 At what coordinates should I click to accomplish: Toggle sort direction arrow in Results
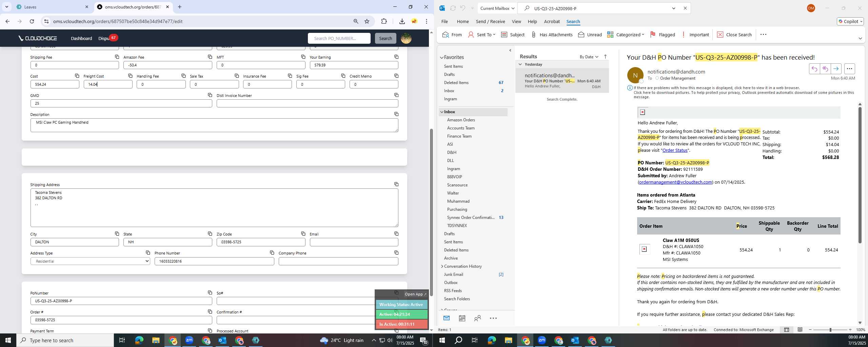point(605,57)
